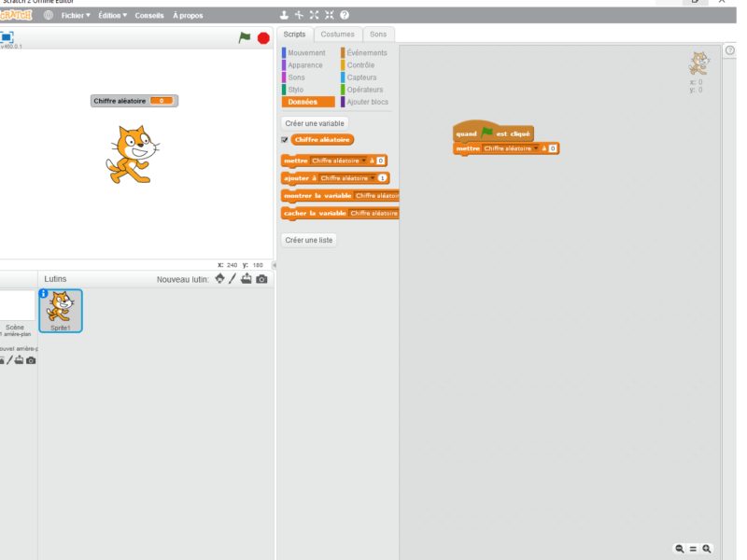Activate the Block help question-mark tool
This screenshot has height=560, width=747.
point(345,15)
